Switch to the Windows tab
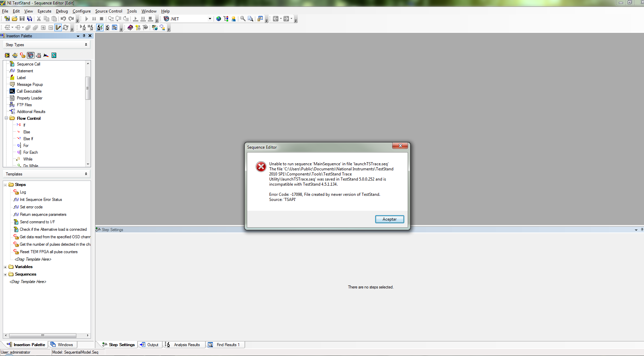The image size is (644, 356). [62, 344]
